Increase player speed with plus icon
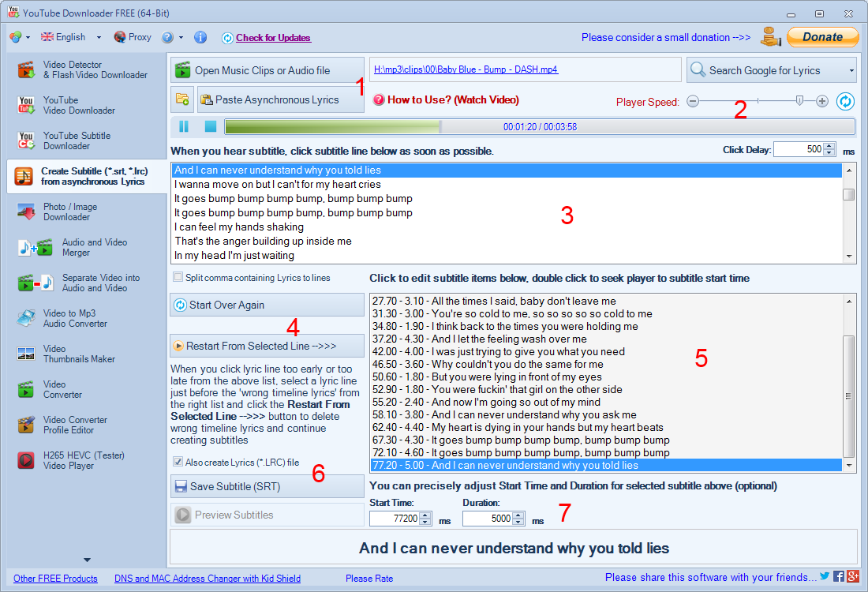The width and height of the screenshot is (868, 592). click(x=822, y=101)
